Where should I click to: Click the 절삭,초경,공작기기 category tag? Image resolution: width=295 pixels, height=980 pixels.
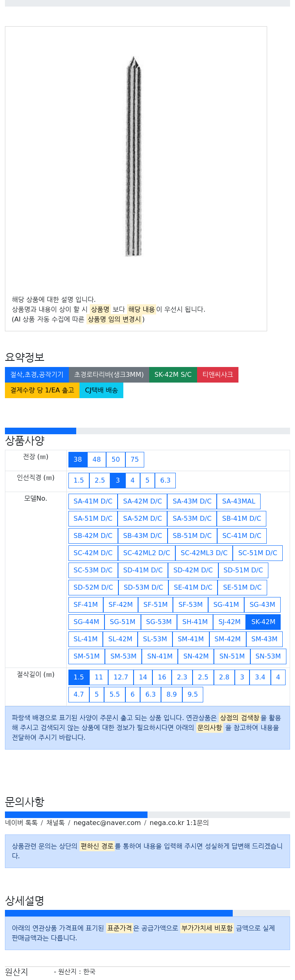tap(37, 374)
